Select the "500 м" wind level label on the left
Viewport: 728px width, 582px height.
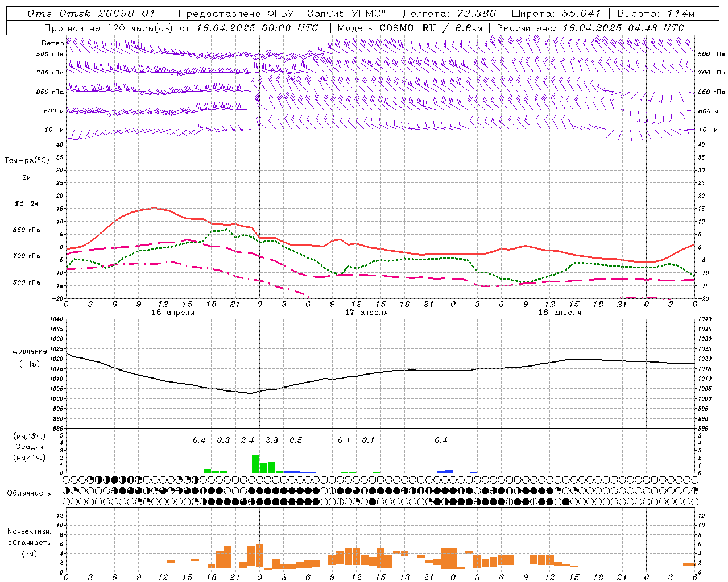[x=54, y=111]
